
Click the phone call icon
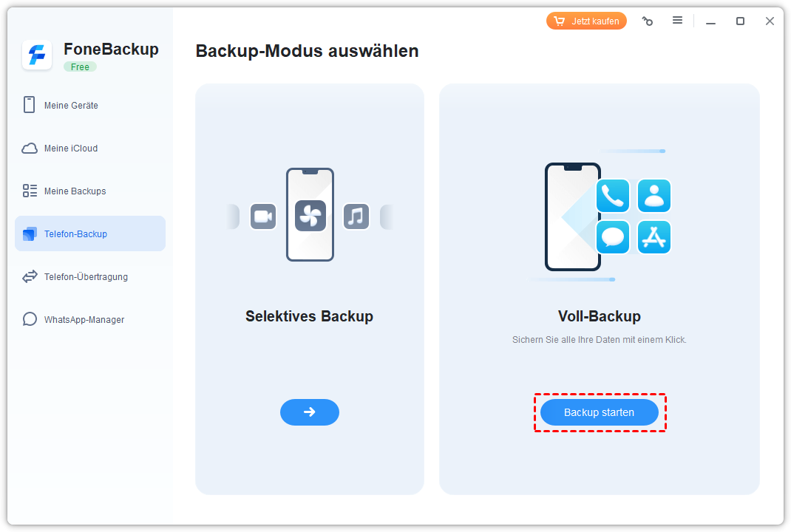613,196
